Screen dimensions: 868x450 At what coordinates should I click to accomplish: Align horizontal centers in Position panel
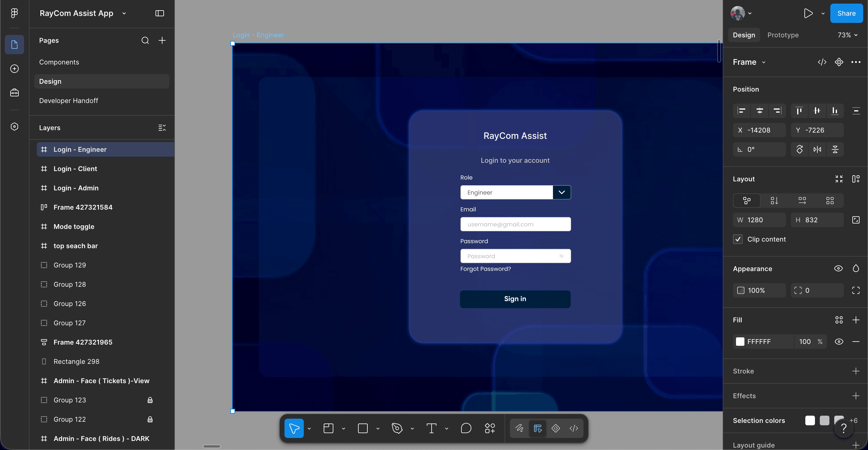(x=759, y=111)
